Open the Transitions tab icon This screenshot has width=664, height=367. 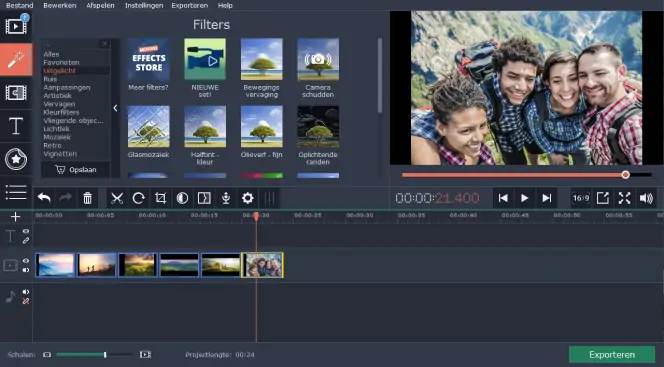tap(16, 93)
